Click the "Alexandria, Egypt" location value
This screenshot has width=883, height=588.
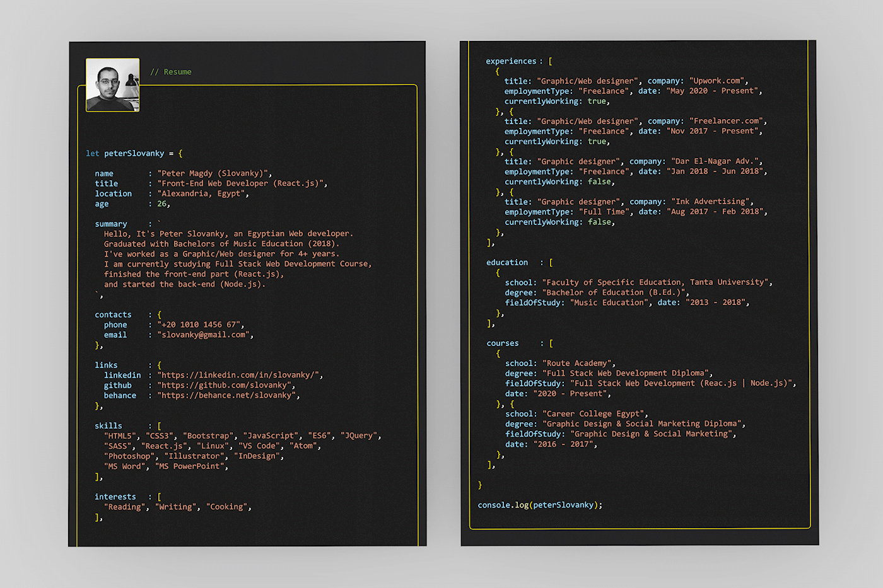[x=202, y=193]
